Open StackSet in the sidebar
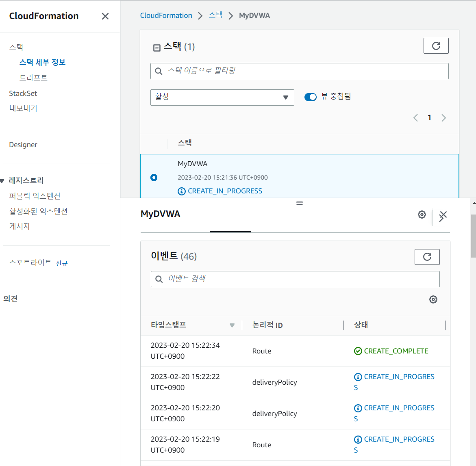The width and height of the screenshot is (476, 466). pyautogui.click(x=23, y=93)
